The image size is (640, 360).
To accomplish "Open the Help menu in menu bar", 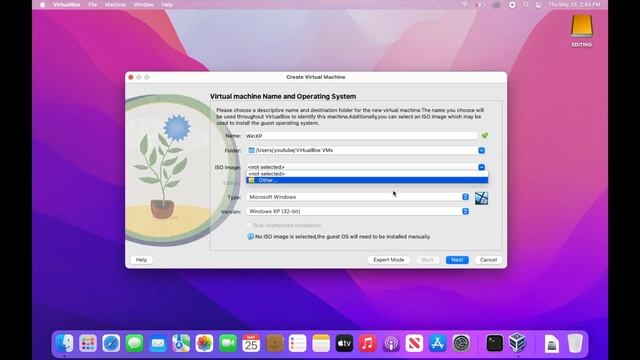I will click(167, 4).
